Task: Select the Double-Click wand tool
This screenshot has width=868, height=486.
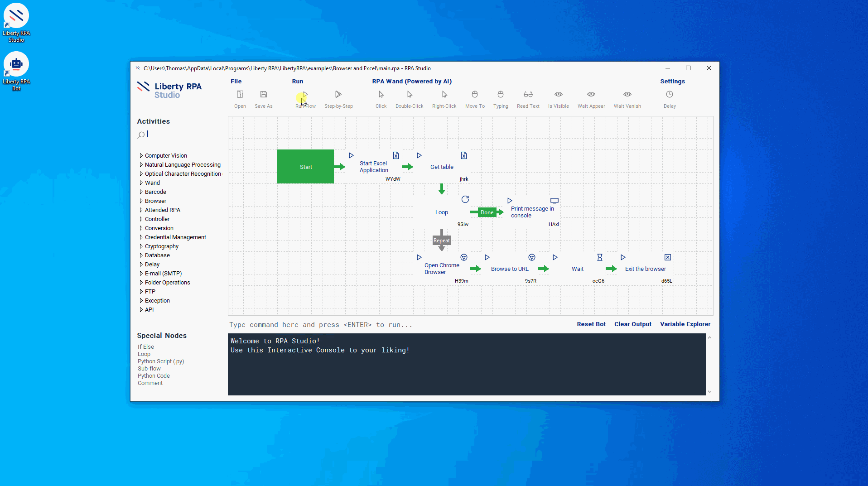Action: pos(409,95)
